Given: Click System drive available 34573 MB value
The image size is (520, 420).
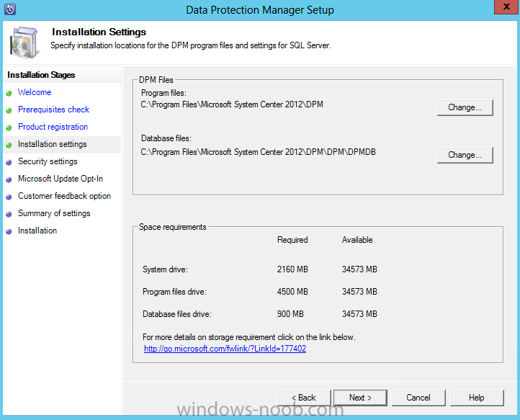Looking at the screenshot, I should [359, 269].
